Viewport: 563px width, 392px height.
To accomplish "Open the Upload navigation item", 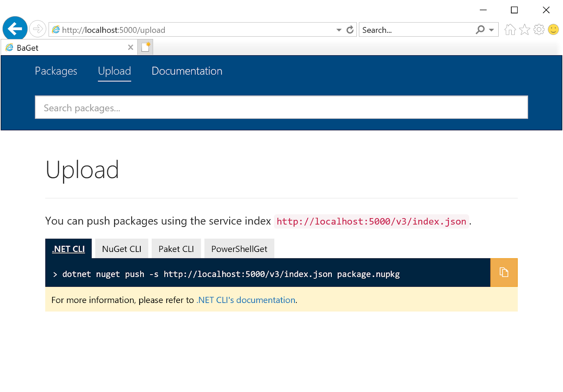I will coord(114,71).
